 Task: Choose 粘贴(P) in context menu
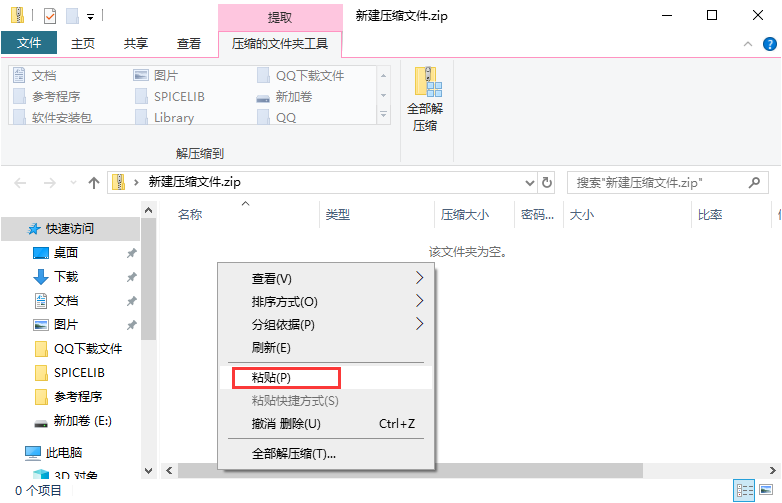326,377
